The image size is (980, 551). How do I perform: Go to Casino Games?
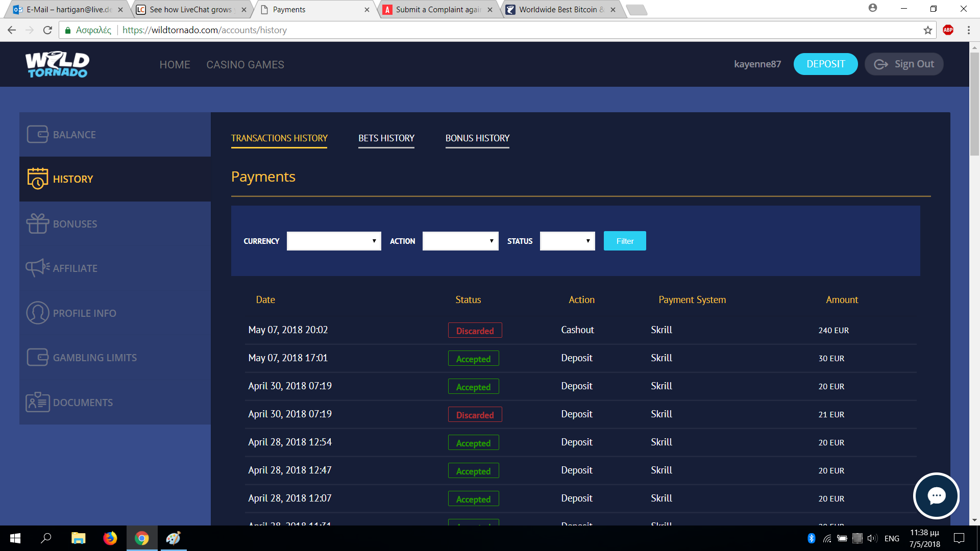coord(245,65)
